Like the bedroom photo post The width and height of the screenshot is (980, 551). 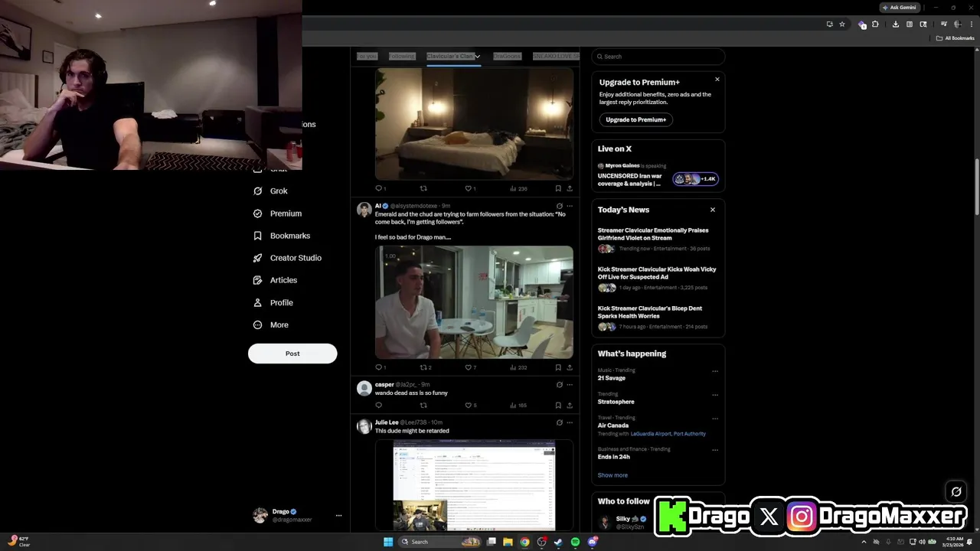click(469, 188)
